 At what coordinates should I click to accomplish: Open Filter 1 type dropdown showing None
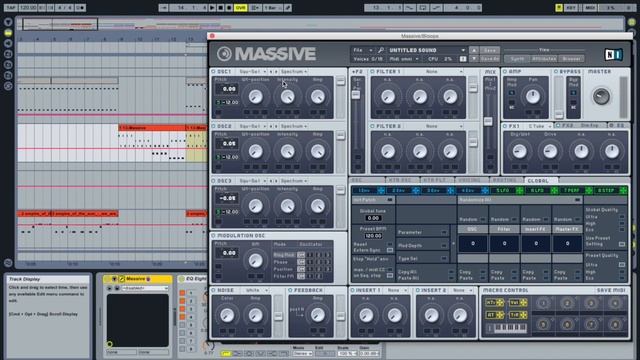(435, 71)
